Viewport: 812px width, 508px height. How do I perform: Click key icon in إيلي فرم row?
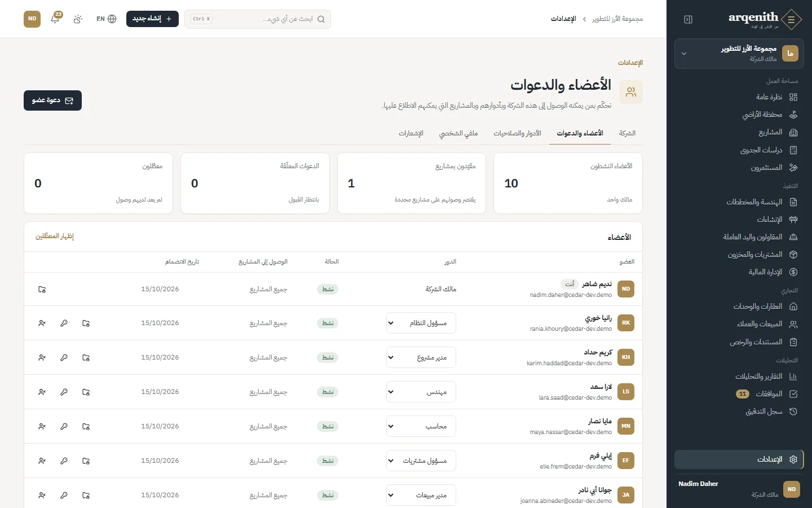point(64,461)
